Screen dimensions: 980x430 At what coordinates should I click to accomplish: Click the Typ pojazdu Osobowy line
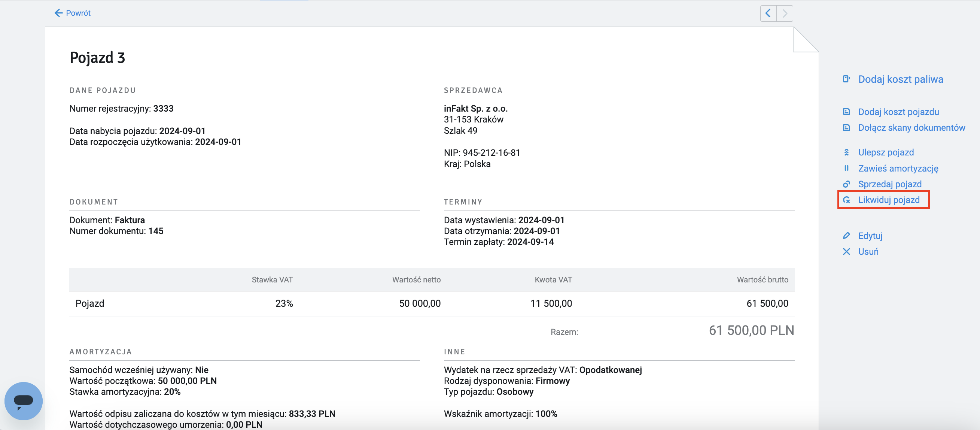point(489,392)
